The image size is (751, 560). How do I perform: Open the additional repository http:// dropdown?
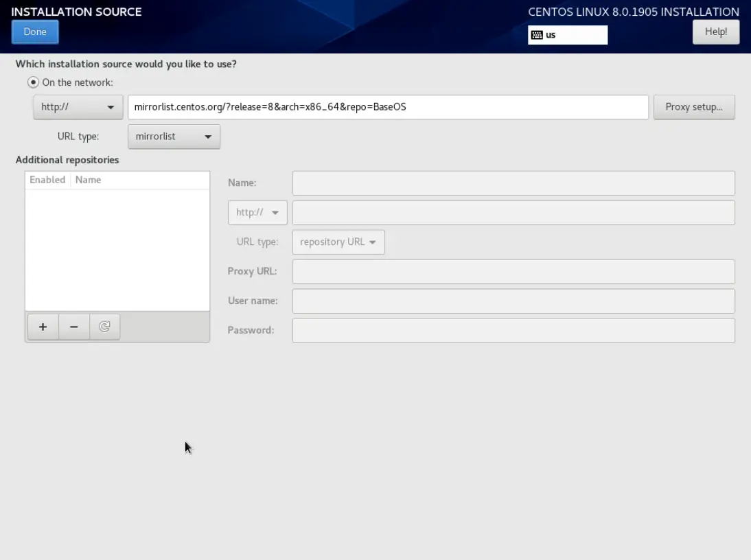tap(257, 213)
